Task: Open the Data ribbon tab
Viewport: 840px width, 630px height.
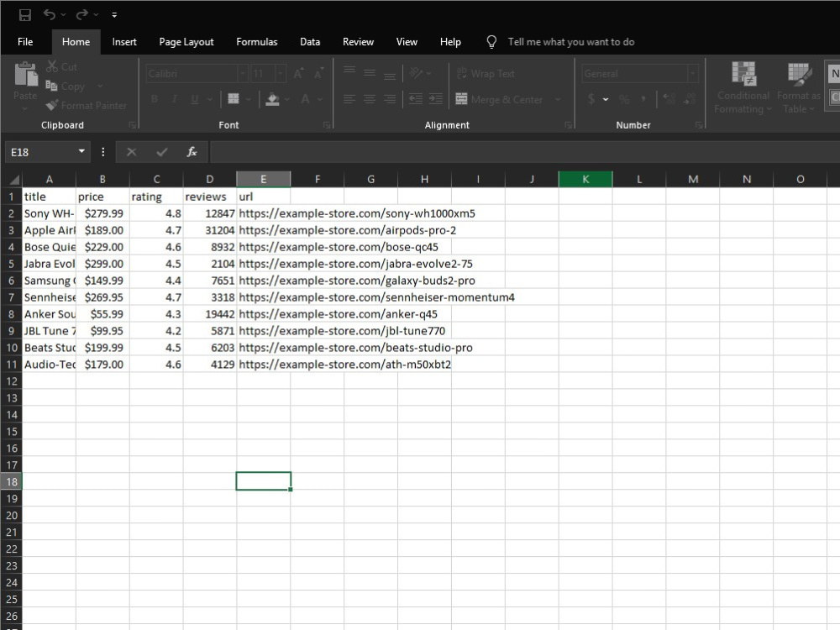Action: (x=310, y=42)
